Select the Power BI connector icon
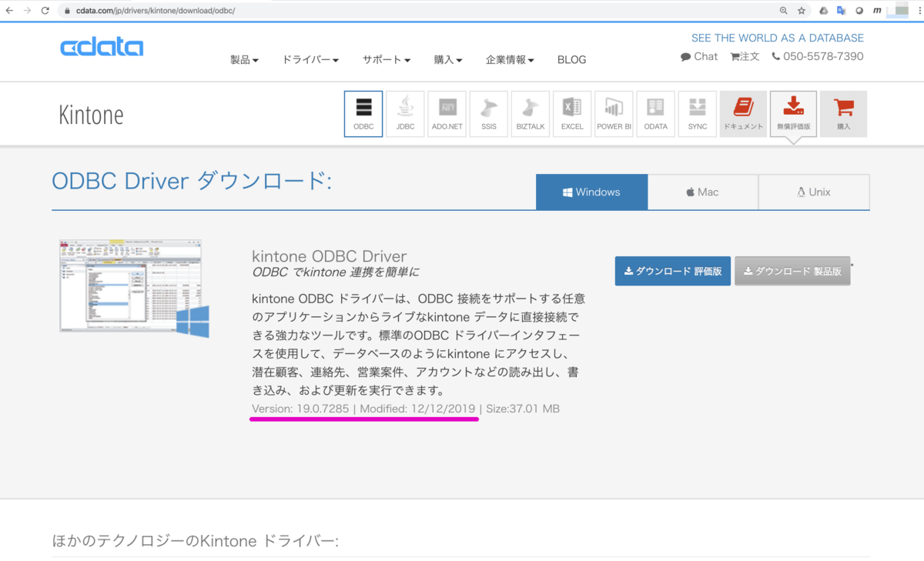Image resolution: width=924 pixels, height=561 pixels. 614,114
